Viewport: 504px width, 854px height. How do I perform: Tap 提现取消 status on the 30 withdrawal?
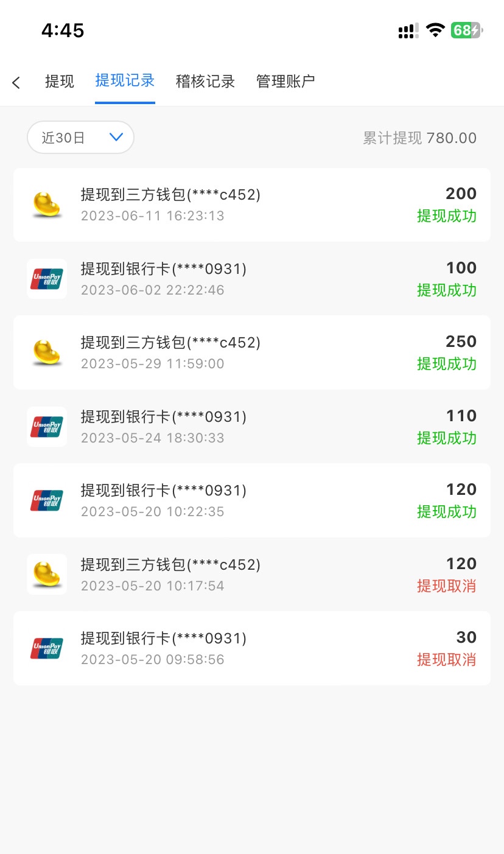[446, 660]
